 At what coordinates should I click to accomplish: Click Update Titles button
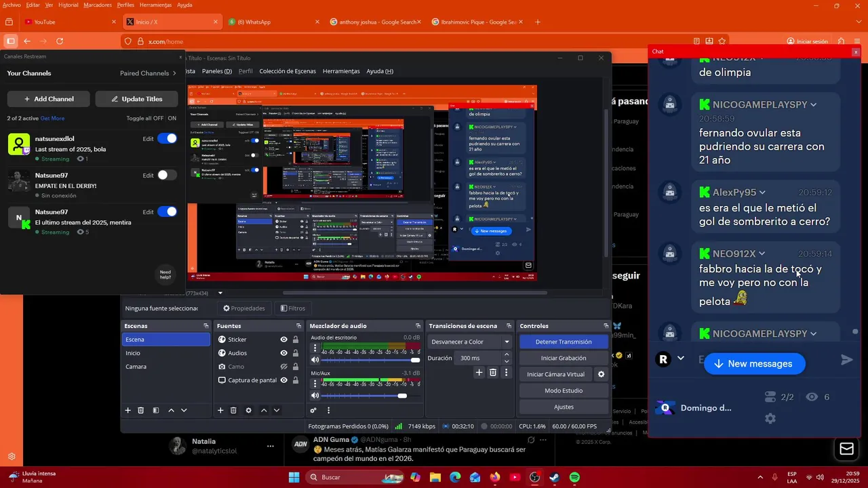136,99
